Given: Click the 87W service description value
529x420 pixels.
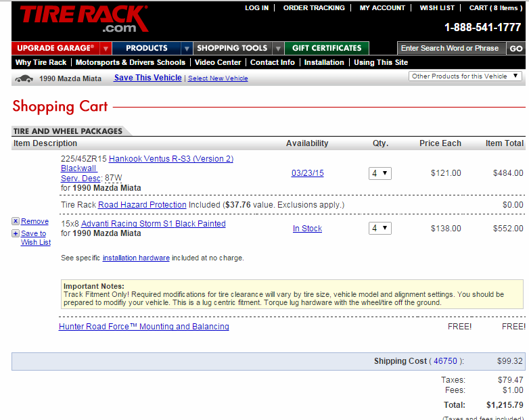Looking at the screenshot, I should [114, 178].
